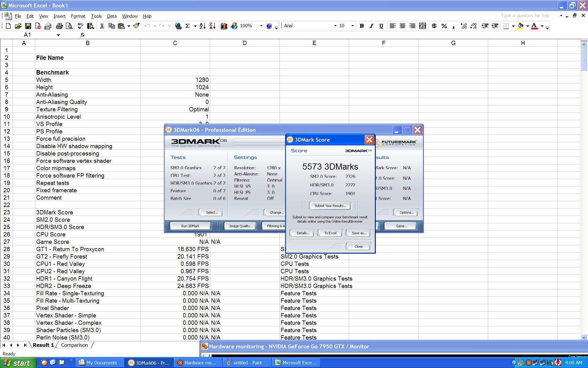Image resolution: width=588 pixels, height=368 pixels.
Task: Toggle underline formatting
Action: (x=381, y=26)
